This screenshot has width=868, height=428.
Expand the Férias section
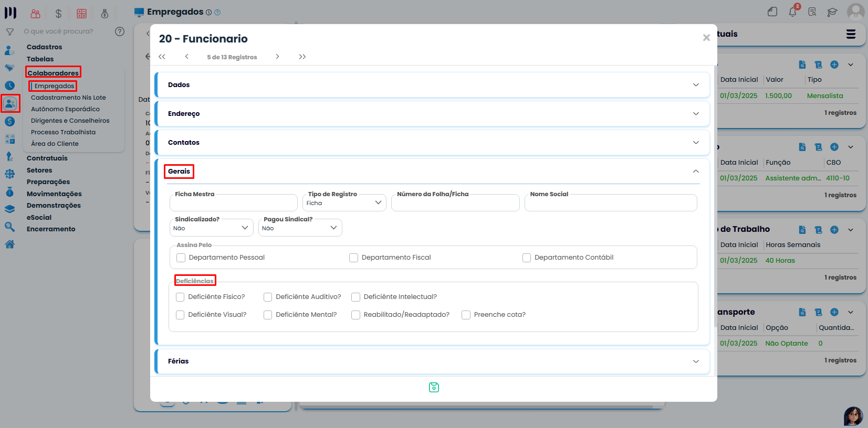tap(432, 361)
